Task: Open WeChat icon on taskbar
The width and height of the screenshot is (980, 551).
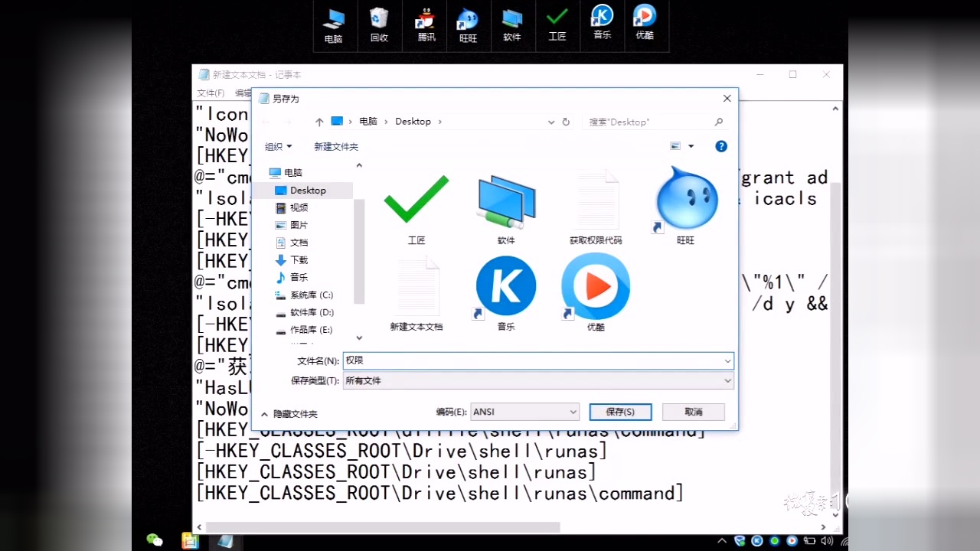Action: pos(155,540)
